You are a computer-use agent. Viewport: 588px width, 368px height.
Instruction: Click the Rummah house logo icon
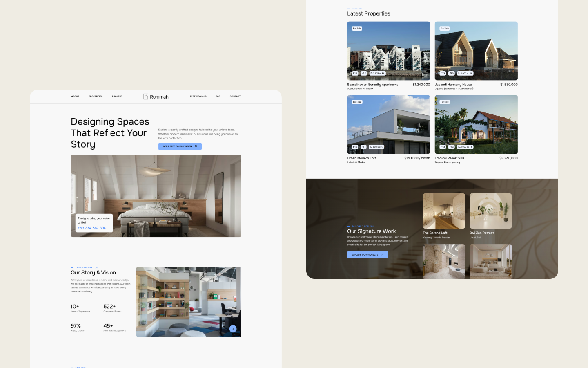pyautogui.click(x=146, y=96)
